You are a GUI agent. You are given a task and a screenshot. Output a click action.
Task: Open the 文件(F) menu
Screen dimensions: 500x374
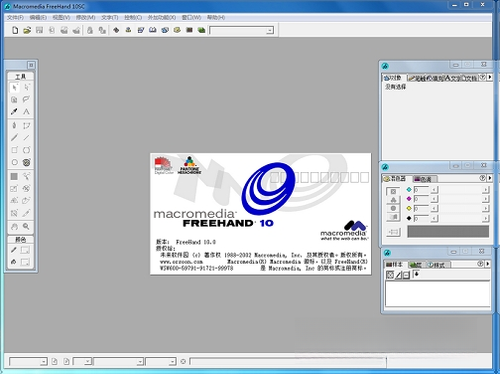[15, 17]
